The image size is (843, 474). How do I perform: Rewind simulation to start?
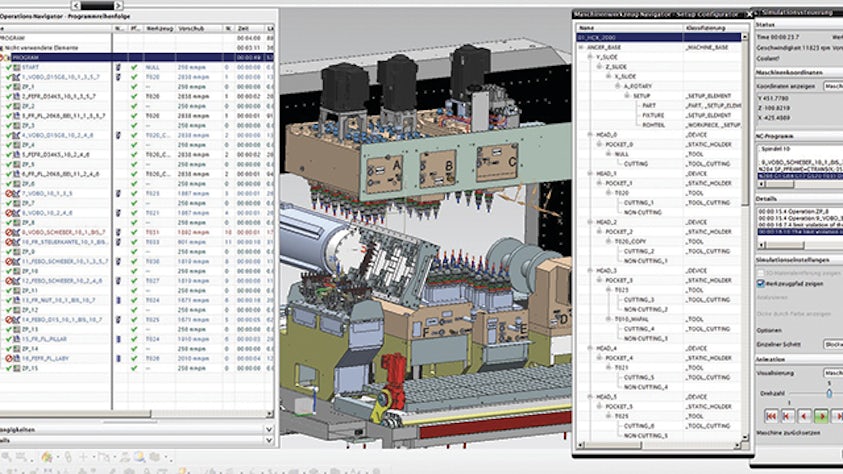[x=771, y=416]
